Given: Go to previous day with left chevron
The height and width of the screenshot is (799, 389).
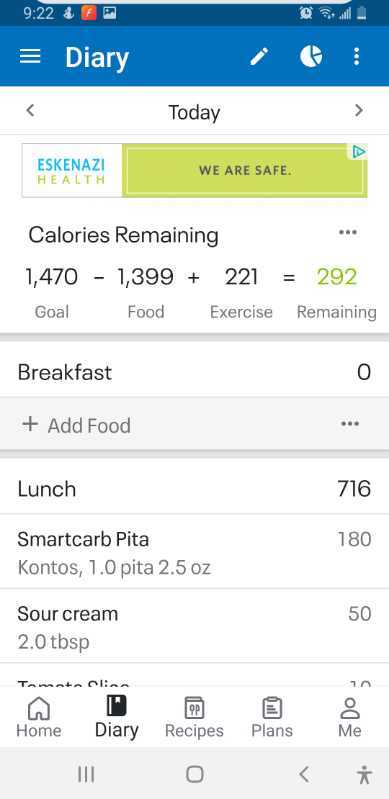Looking at the screenshot, I should 31,110.
